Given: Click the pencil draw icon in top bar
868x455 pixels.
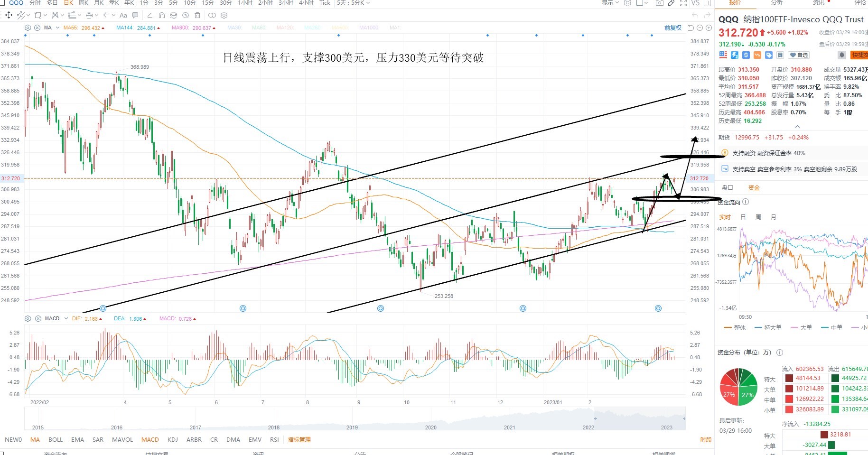Looking at the screenshot, I should tap(671, 3).
